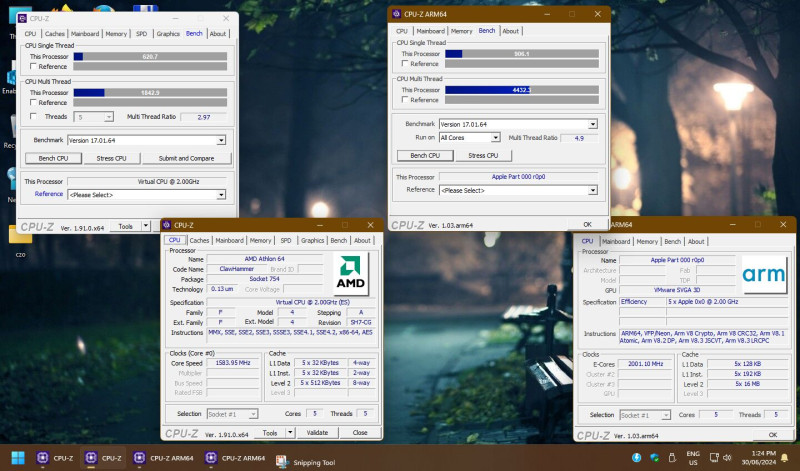This screenshot has height=471, width=800.
Task: Check single-thread Reference box in x64 Bench window
Action: (33, 66)
